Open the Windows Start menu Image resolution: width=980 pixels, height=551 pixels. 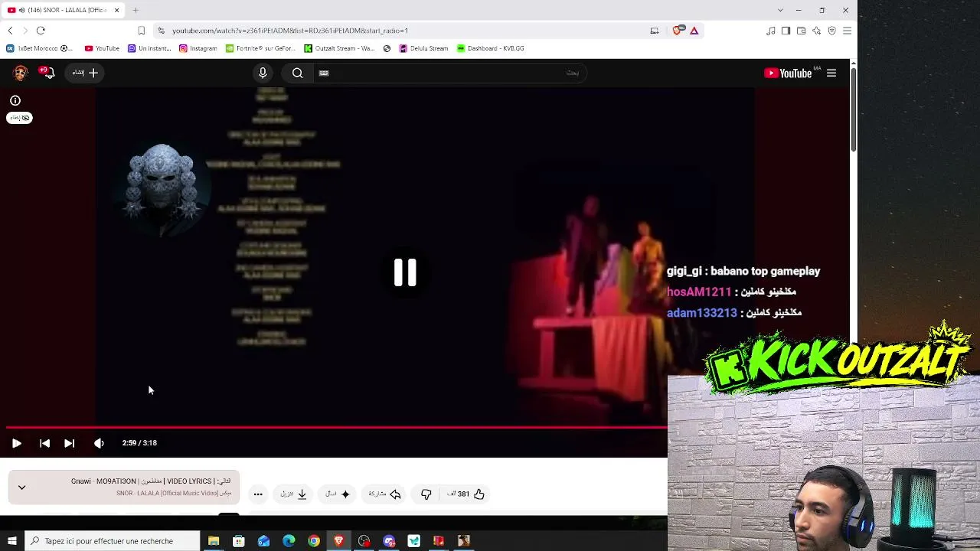pyautogui.click(x=11, y=541)
